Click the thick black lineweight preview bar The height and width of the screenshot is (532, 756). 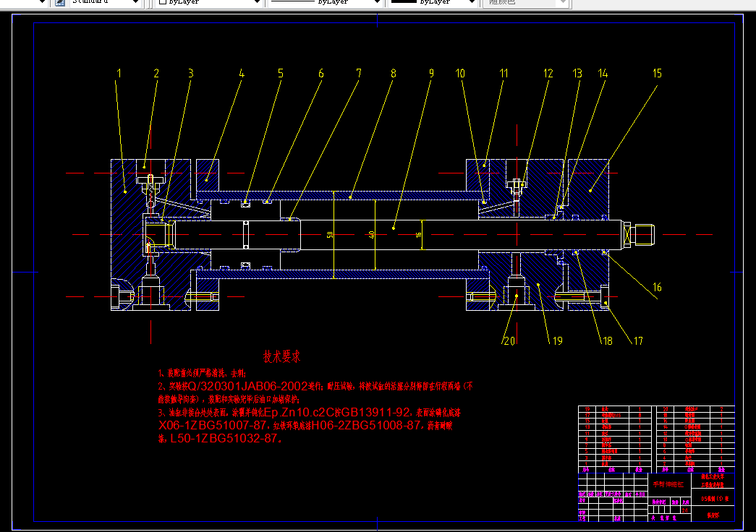404,1
